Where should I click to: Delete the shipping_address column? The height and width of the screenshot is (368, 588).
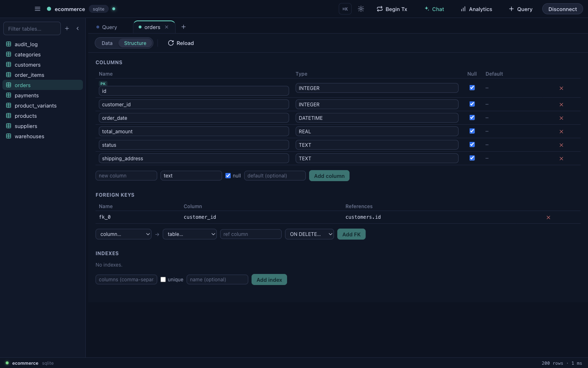[x=561, y=159]
